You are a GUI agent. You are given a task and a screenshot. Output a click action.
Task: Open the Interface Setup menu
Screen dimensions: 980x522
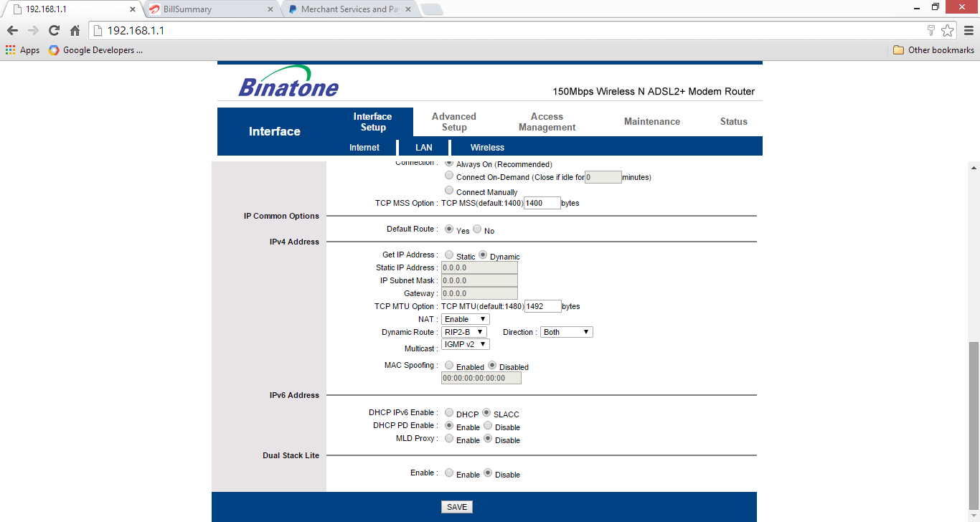click(373, 122)
